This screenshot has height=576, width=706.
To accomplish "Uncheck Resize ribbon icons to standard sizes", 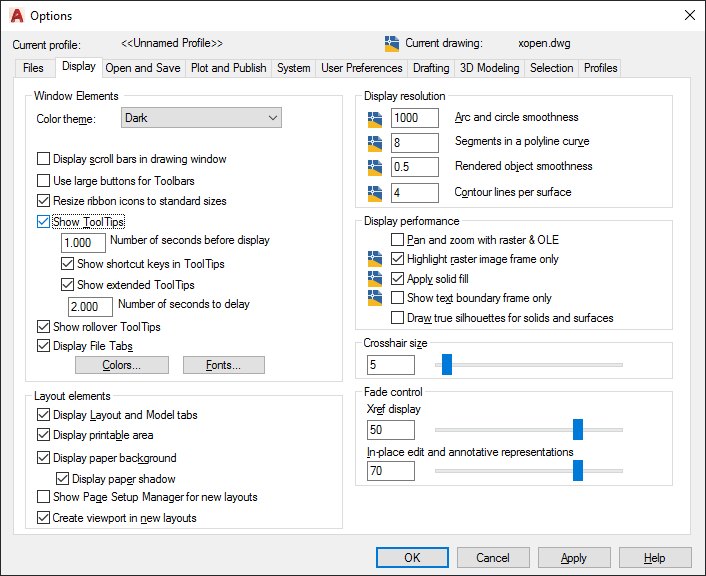I will 43,201.
